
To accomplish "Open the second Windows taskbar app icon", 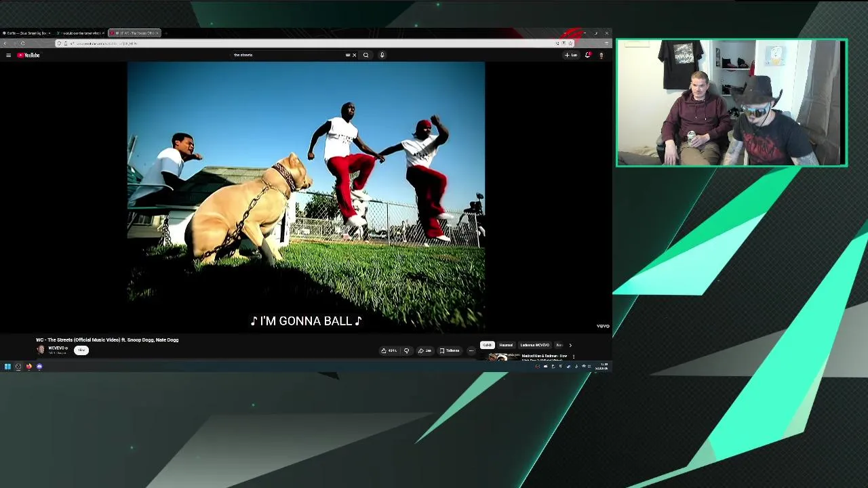I will click(18, 367).
